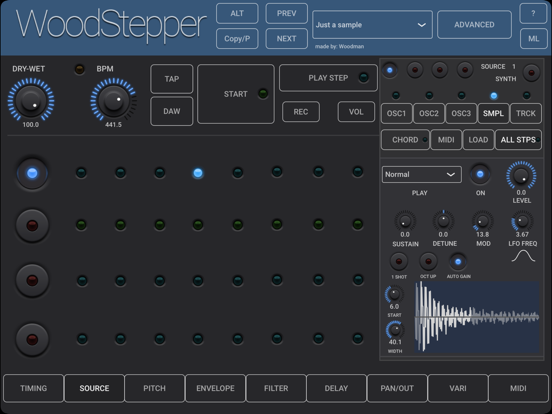
Task: Select the third row's large red button
Action: pos(32,280)
